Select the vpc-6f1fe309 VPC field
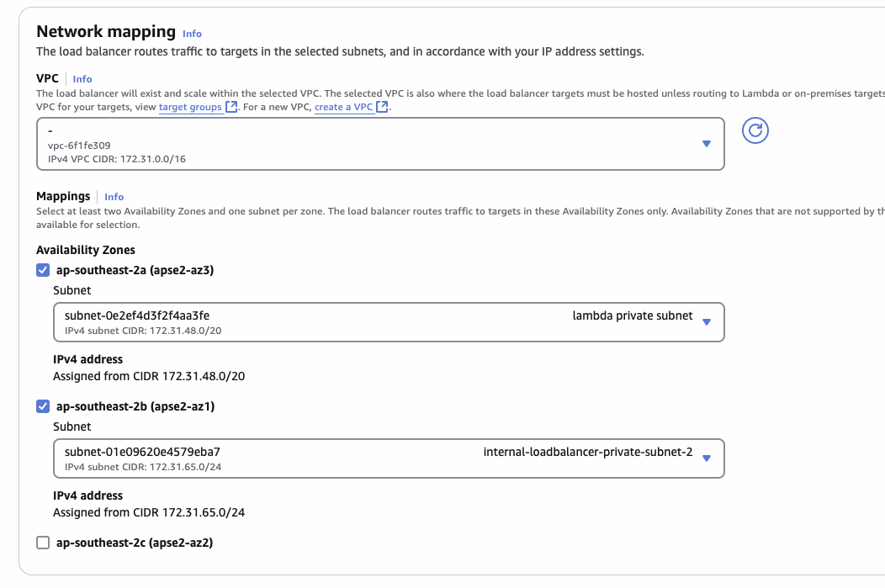The image size is (885, 588). coord(380,144)
